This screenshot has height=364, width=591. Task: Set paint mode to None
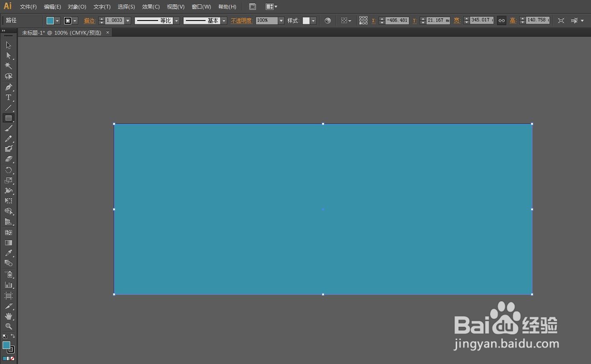tap(12, 358)
